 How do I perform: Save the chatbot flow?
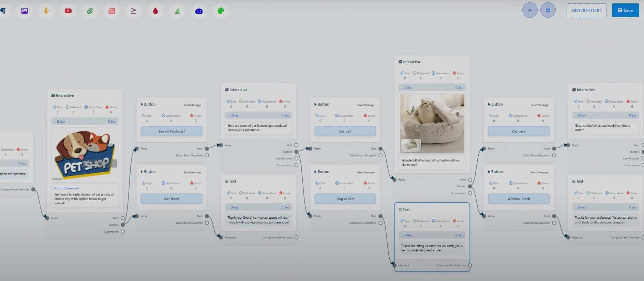(625, 11)
